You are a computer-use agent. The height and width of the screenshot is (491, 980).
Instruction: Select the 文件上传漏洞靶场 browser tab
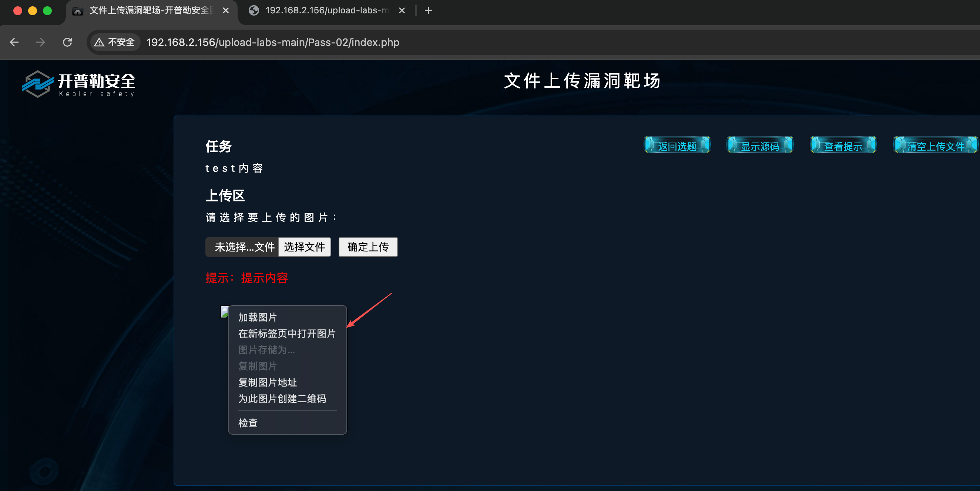pos(148,11)
